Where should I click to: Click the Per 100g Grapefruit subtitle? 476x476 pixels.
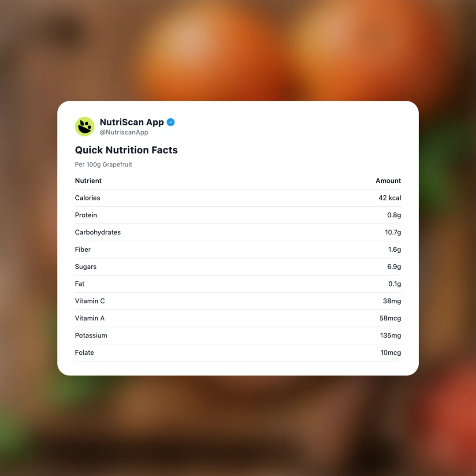click(104, 164)
